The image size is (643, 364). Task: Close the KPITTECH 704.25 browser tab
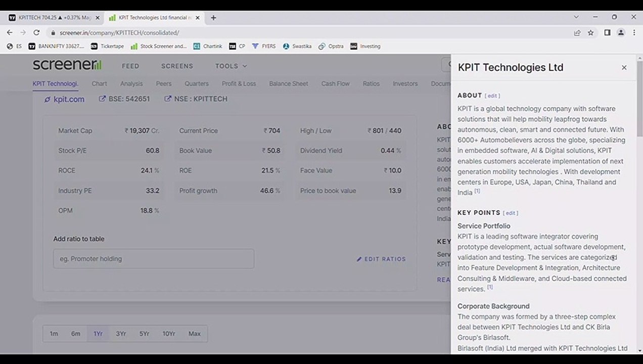tap(98, 18)
